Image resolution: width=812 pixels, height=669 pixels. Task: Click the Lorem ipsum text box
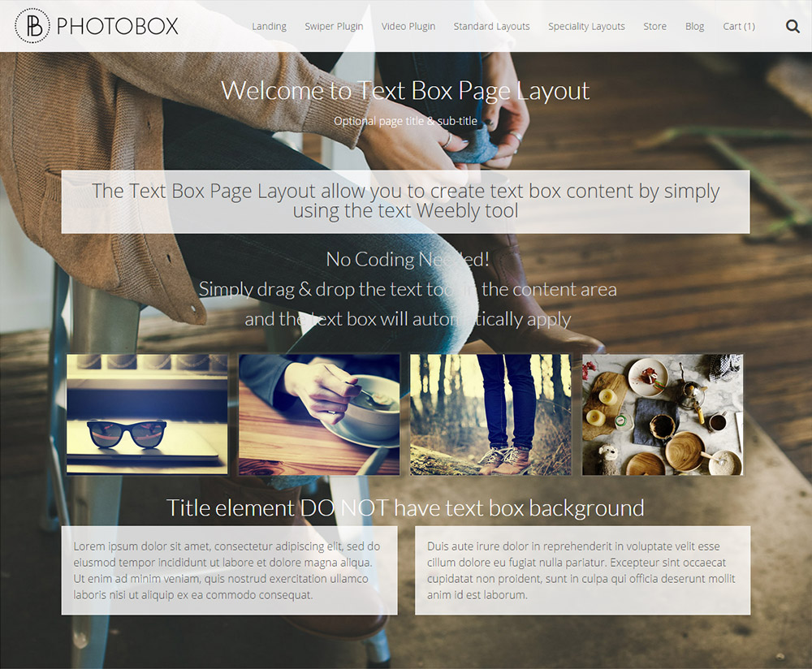230,571
